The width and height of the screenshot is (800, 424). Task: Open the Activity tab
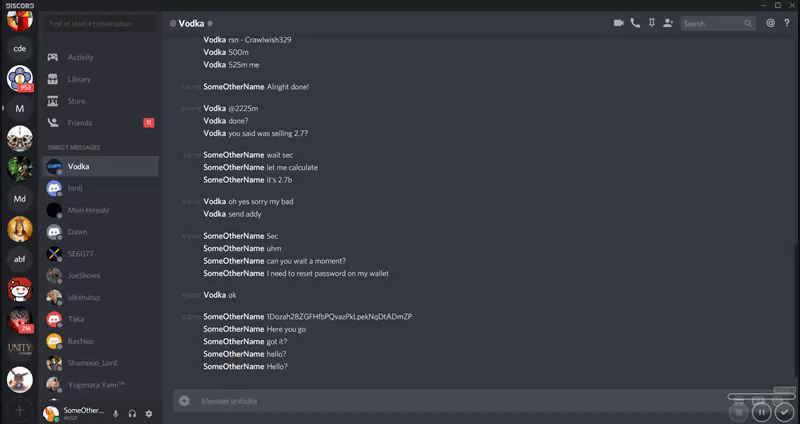pos(80,57)
